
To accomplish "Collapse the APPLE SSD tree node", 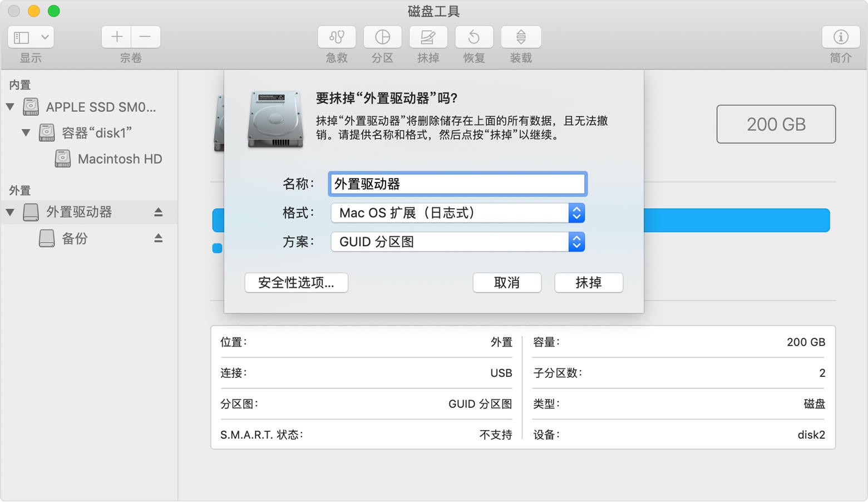I will [x=10, y=106].
